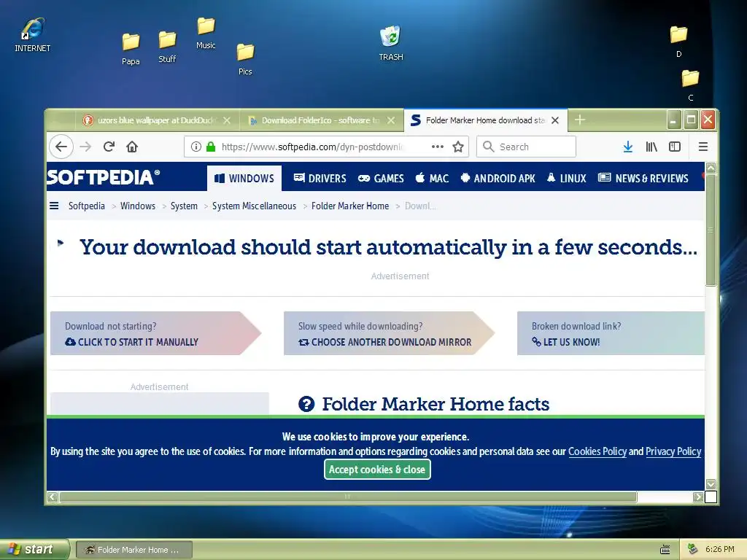Screen dimensions: 747x560
Task: Go to System Miscellaneous breadcrumb
Action: tap(254, 206)
